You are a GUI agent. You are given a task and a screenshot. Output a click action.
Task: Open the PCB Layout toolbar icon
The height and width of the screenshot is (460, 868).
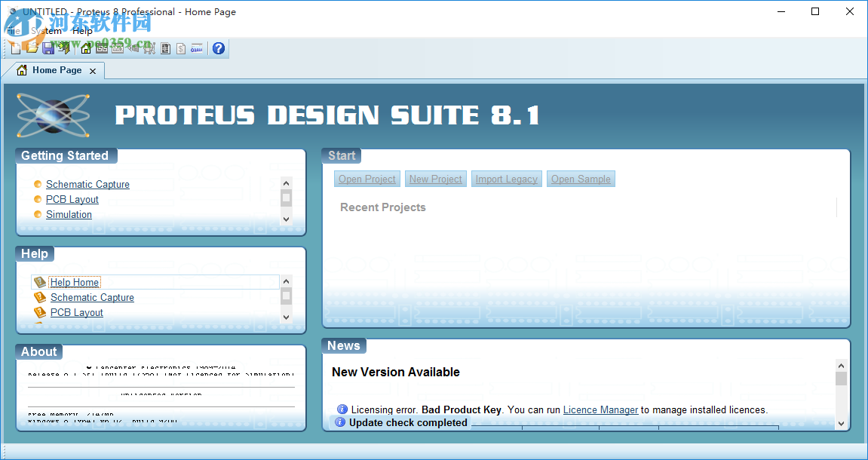tap(118, 48)
